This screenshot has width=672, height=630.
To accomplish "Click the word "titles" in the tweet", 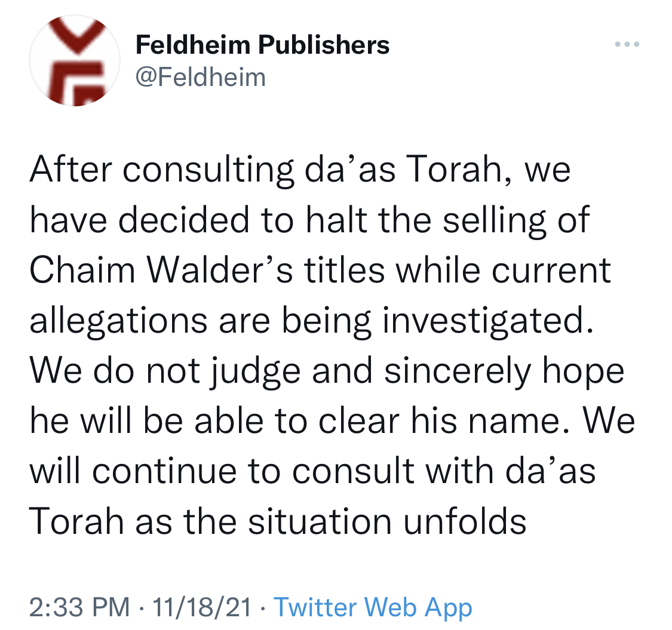I will click(343, 271).
